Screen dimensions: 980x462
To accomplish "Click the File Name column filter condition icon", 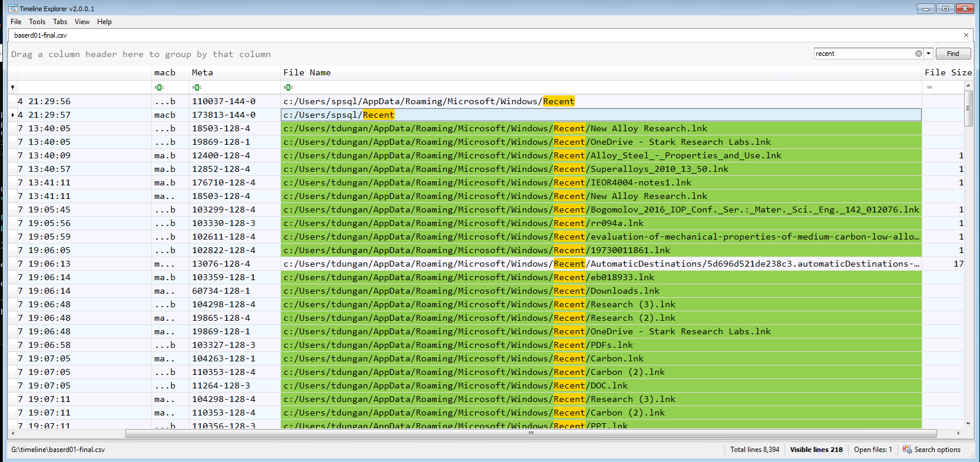I will point(288,88).
